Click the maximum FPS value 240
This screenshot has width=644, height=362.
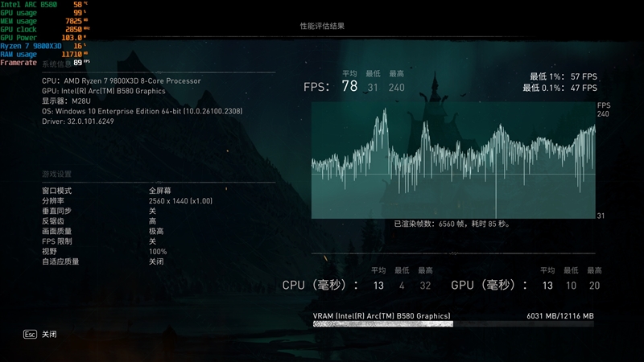(396, 88)
